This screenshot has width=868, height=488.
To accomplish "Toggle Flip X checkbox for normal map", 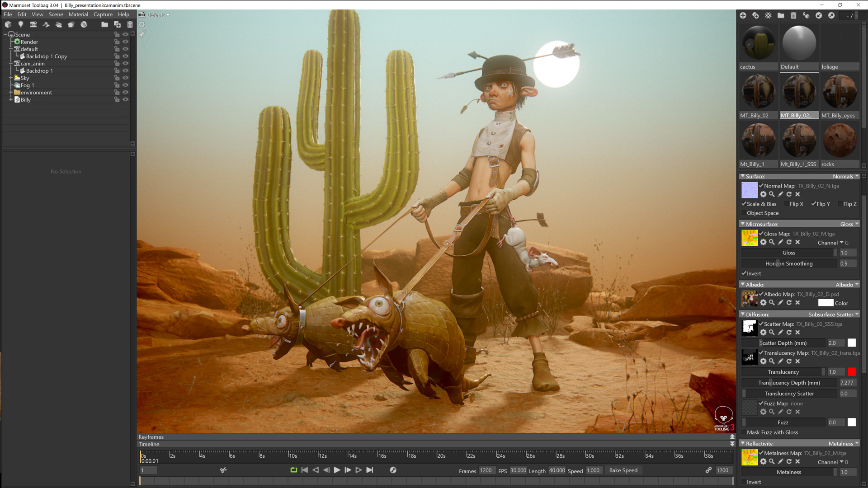I will click(786, 204).
